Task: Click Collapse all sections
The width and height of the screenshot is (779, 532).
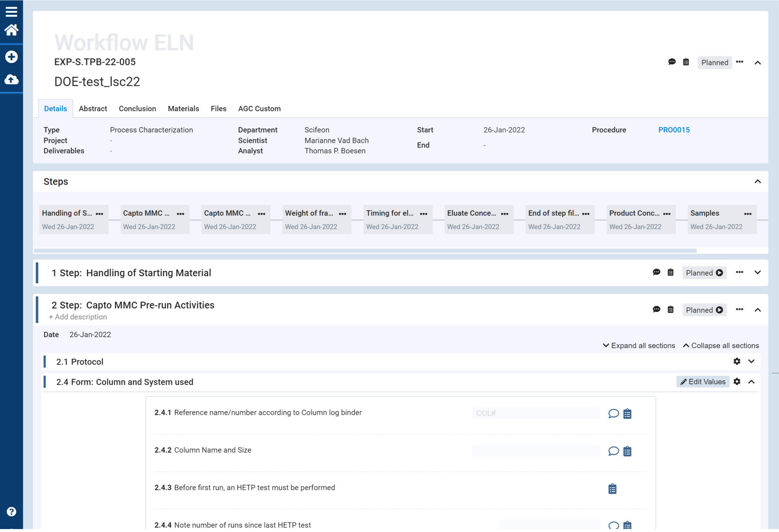Action: pos(721,345)
